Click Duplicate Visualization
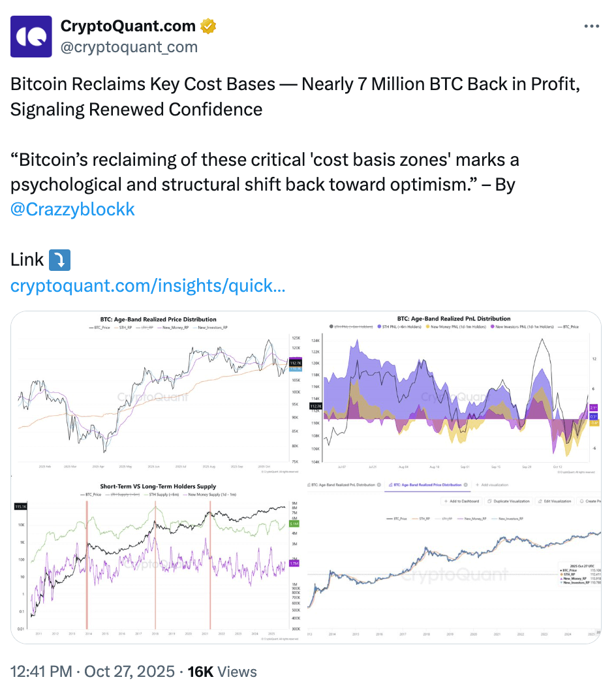This screenshot has width=616, height=688. click(x=510, y=501)
